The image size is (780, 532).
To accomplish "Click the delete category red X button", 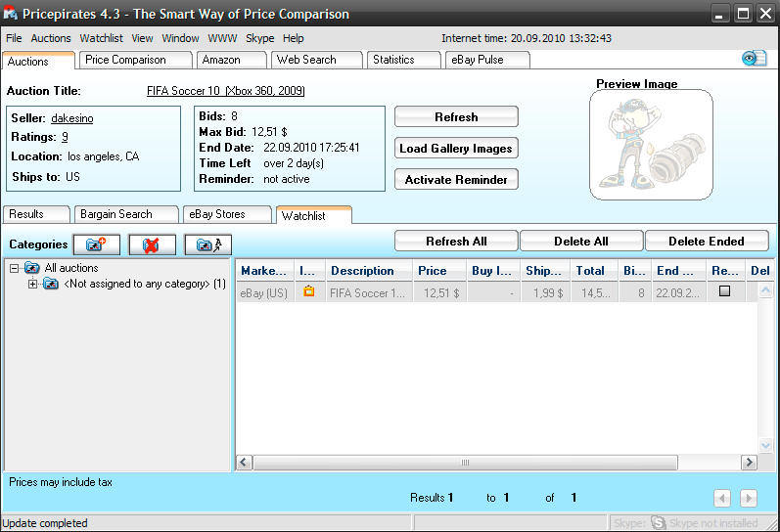I will (152, 244).
